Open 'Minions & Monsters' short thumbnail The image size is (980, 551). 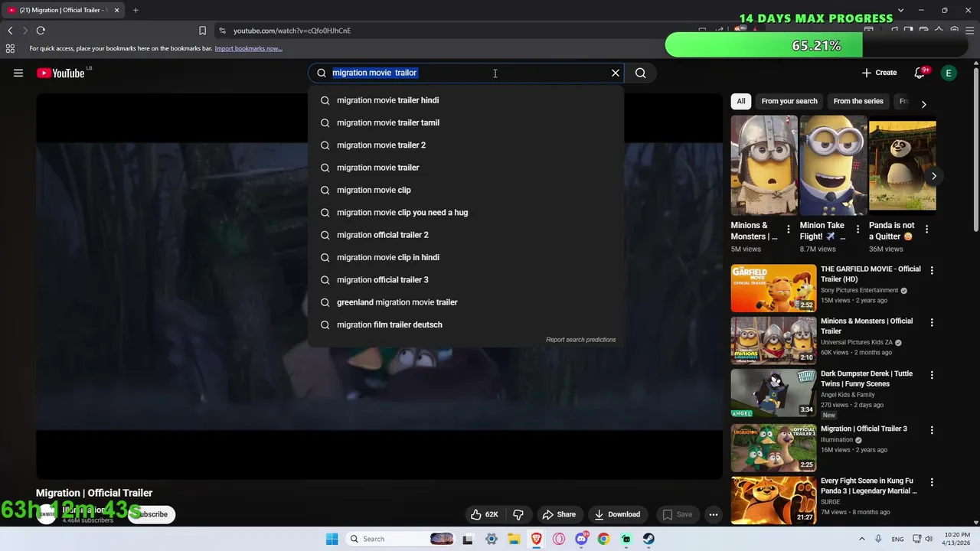tap(764, 165)
